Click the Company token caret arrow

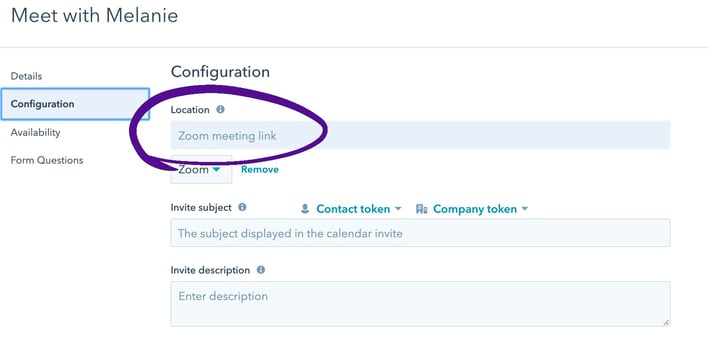[x=525, y=209]
